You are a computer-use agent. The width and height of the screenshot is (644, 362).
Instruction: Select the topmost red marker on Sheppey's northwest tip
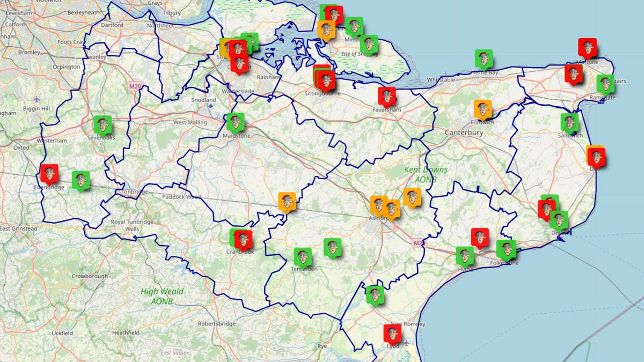click(x=334, y=14)
